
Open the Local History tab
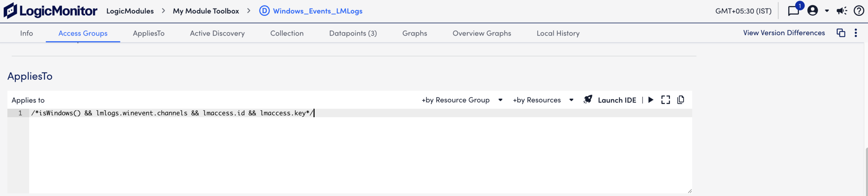[x=558, y=33]
